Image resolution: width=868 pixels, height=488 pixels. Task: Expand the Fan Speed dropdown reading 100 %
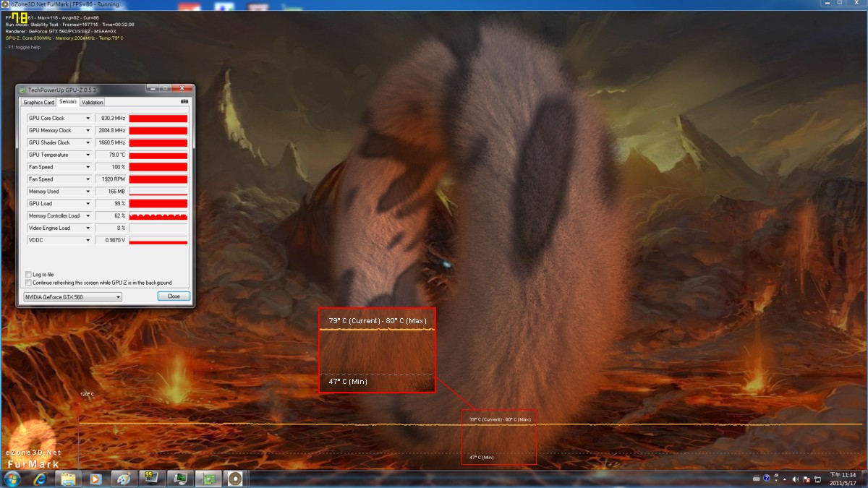pyautogui.click(x=88, y=168)
